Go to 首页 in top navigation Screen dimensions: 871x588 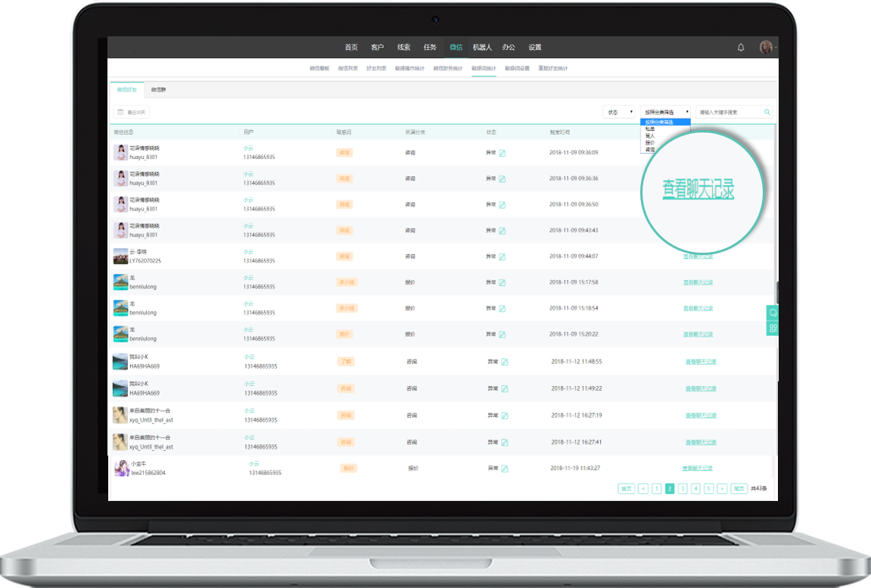point(351,47)
